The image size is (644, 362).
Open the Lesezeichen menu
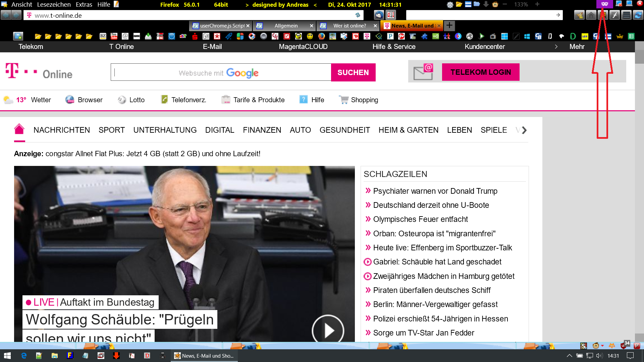54,5
